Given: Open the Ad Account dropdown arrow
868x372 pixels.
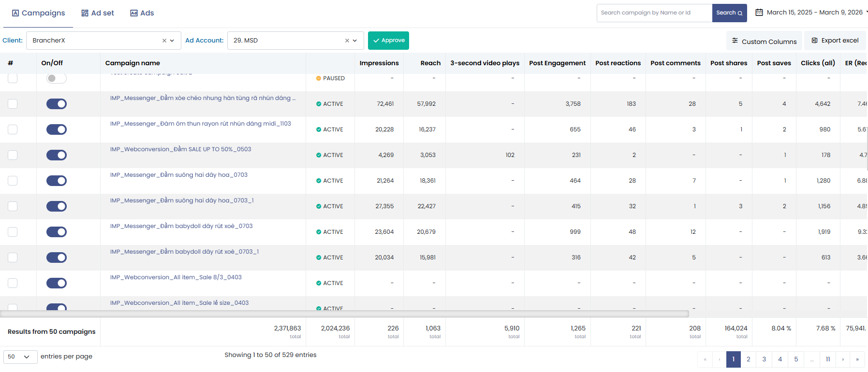Looking at the screenshot, I should click(x=355, y=41).
